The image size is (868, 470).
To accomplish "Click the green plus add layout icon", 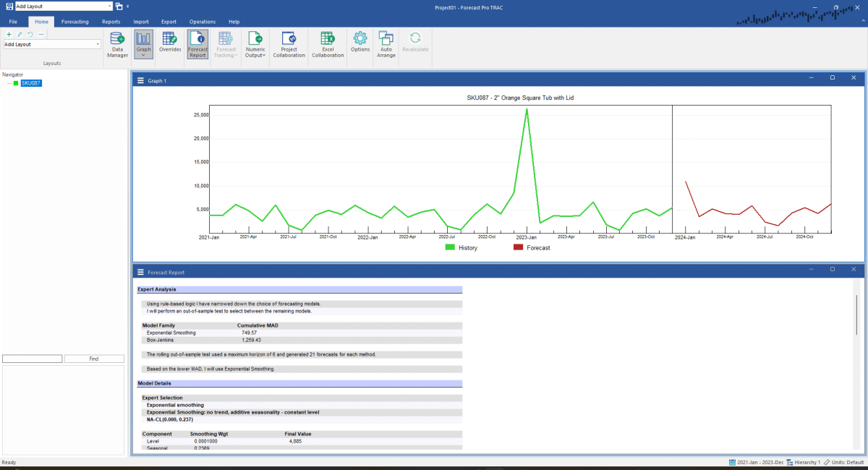I will [9, 34].
